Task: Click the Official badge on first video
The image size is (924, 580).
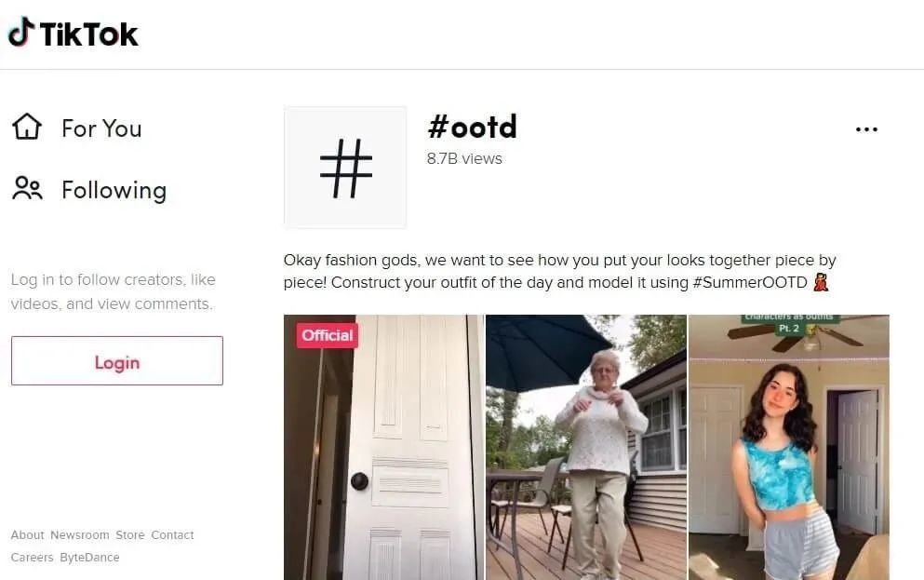Action: (x=327, y=335)
